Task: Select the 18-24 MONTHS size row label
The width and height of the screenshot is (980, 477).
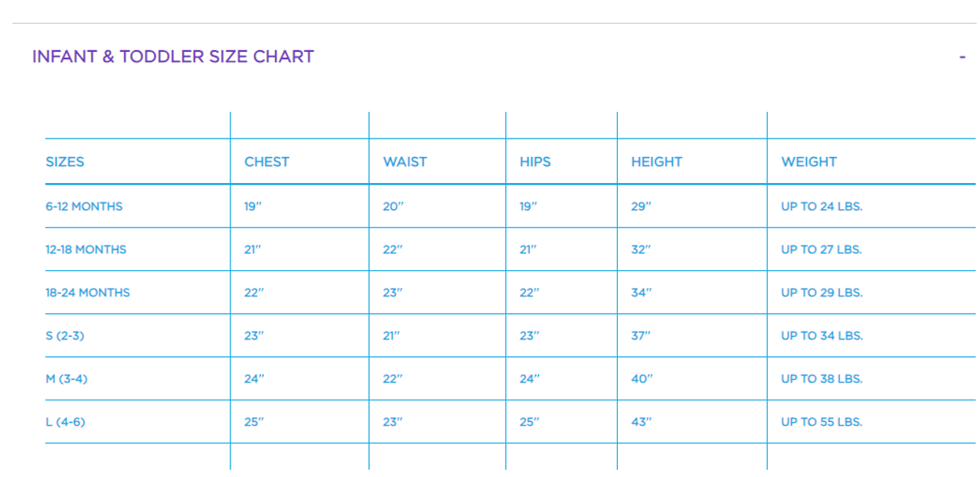Action: coord(87,292)
